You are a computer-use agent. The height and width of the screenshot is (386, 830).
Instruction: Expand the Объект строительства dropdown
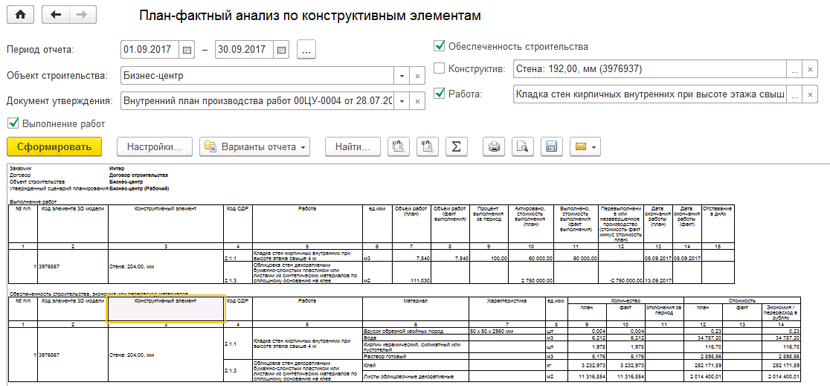(x=402, y=76)
